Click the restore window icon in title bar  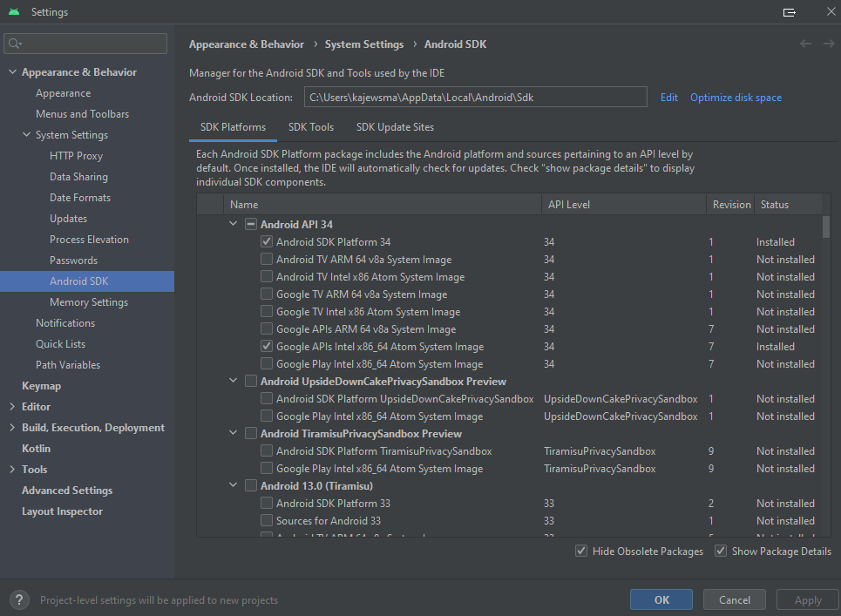point(790,12)
